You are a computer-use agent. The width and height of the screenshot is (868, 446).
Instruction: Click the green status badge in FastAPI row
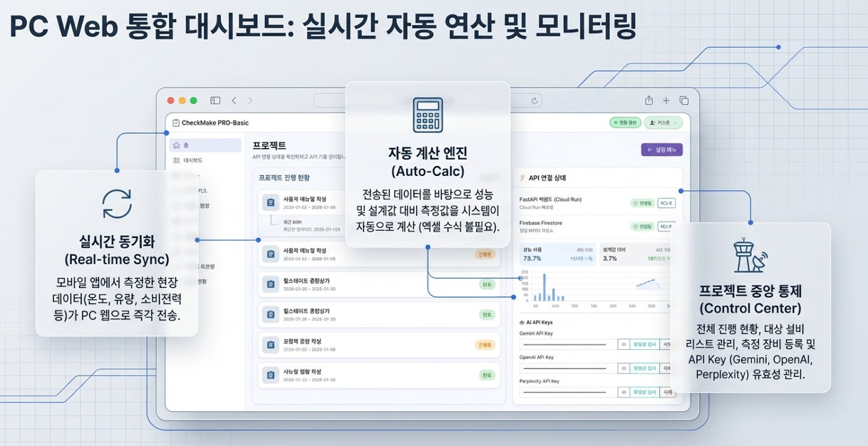[642, 203]
